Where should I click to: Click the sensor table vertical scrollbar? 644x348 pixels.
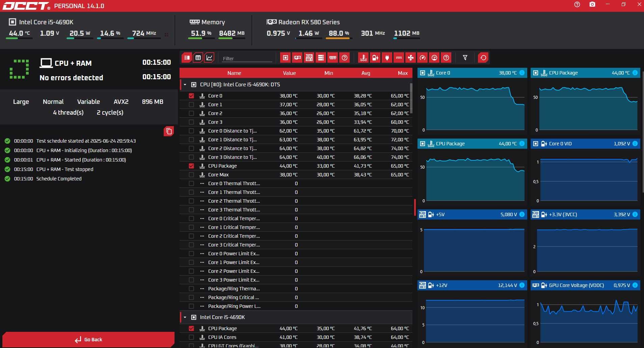pos(411,98)
